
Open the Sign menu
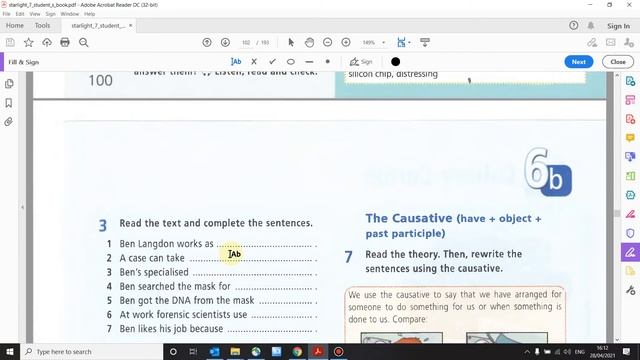pyautogui.click(x=50, y=14)
